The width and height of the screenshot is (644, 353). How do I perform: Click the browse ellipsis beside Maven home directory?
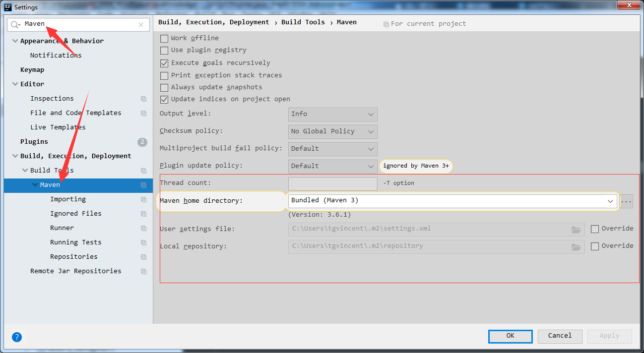(627, 201)
